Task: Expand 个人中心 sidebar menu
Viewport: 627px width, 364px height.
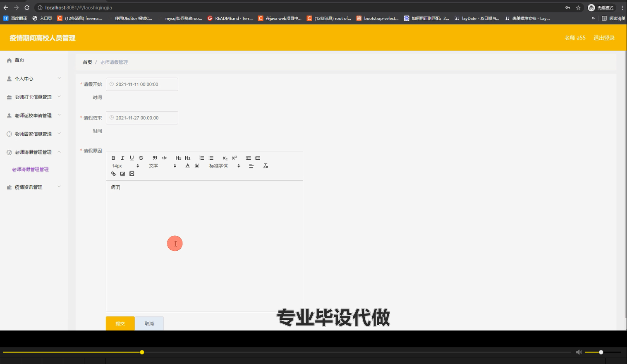Action: point(34,79)
